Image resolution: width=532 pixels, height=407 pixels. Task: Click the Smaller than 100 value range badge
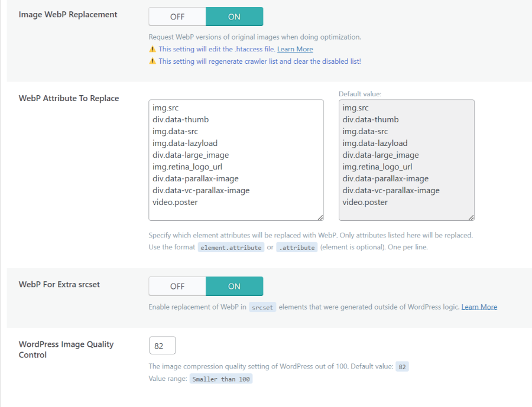tap(220, 379)
